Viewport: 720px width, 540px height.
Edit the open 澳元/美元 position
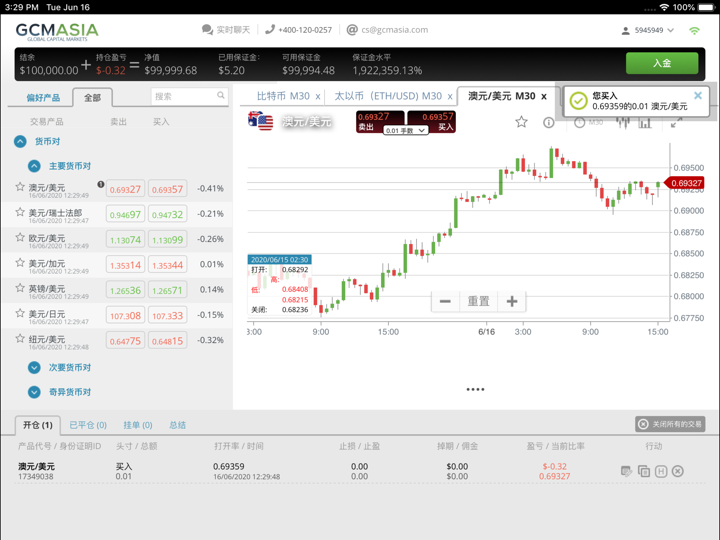pos(626,471)
